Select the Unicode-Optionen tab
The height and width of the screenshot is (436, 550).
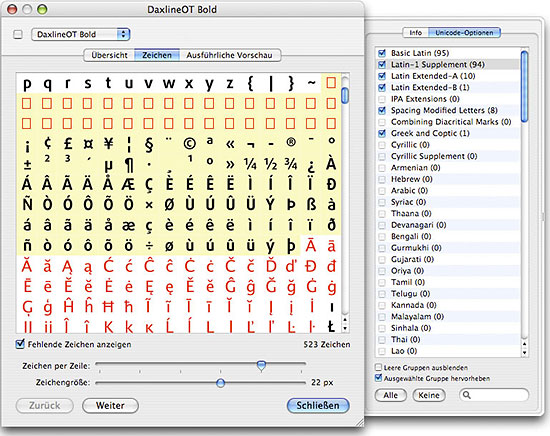464,33
